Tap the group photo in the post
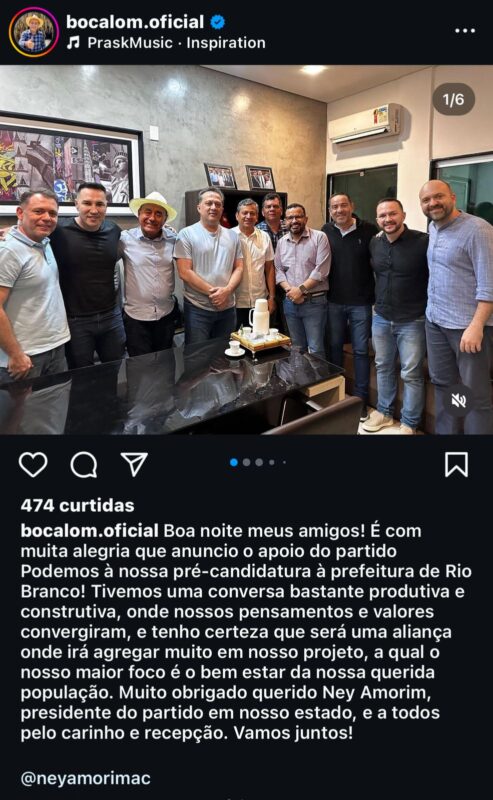The image size is (493, 800). [x=246, y=249]
